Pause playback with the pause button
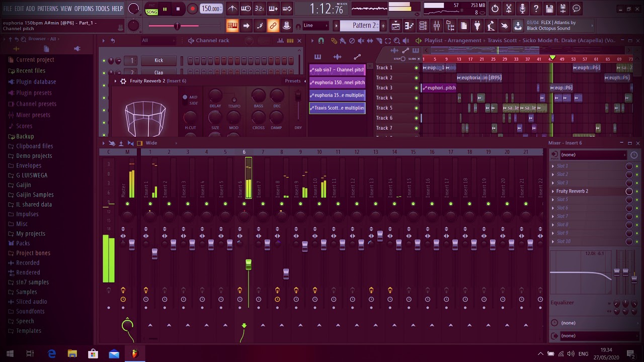The width and height of the screenshot is (644, 362). coord(164,9)
